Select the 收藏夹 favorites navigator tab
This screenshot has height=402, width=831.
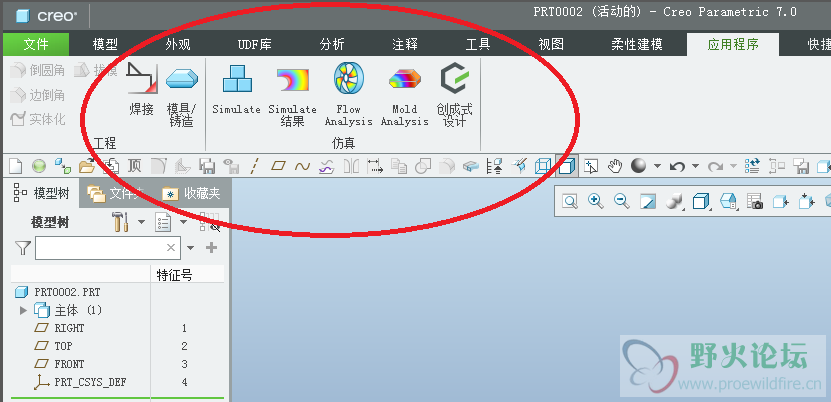[x=192, y=194]
